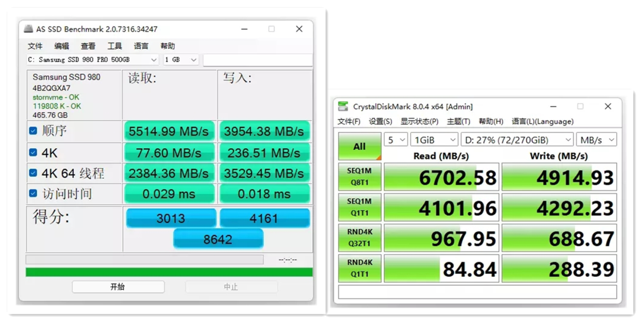Click the 465.76 GB capacity text

(50, 115)
